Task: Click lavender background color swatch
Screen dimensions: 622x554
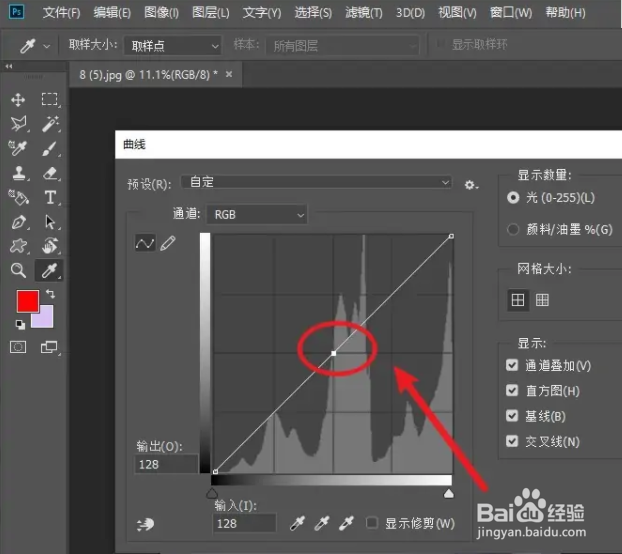Action: pos(47,320)
